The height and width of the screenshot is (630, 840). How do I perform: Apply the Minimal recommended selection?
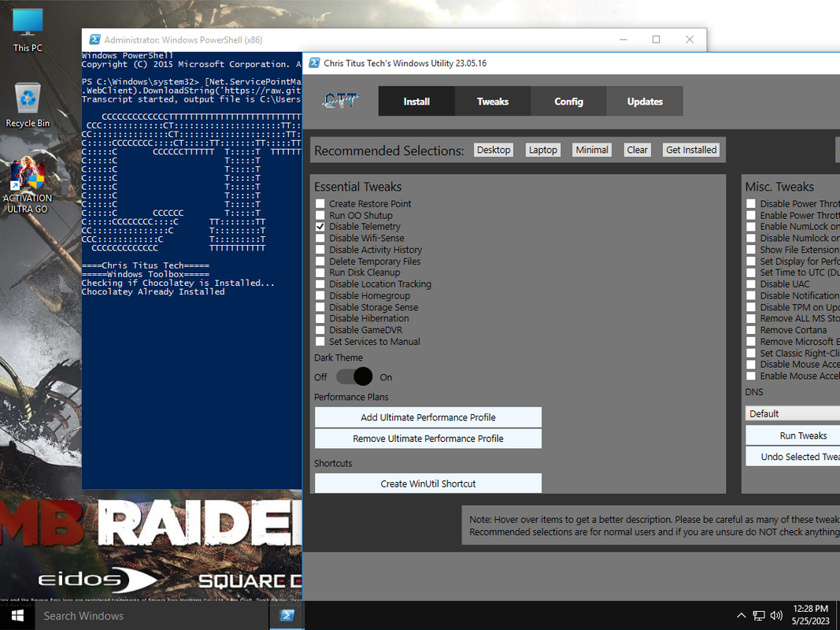pos(592,150)
